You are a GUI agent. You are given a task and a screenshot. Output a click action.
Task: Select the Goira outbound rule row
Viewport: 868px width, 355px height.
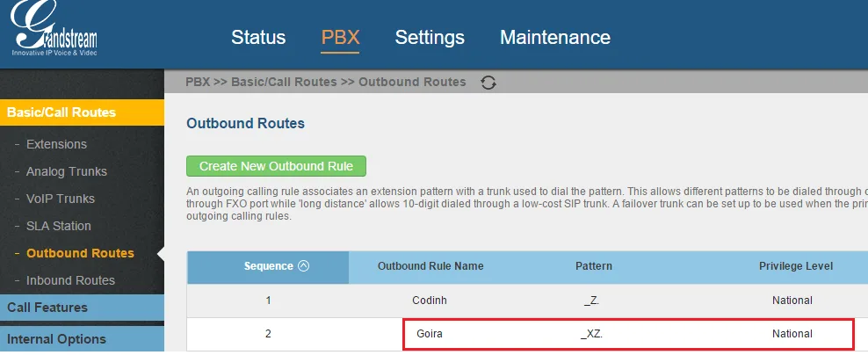point(430,334)
